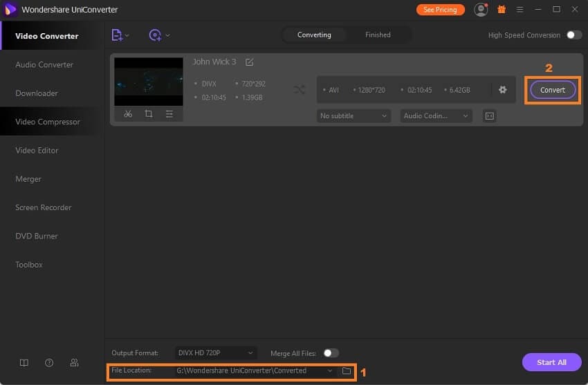Viewport: 588px width, 385px height.
Task: Open the crop tool under thumbnail
Action: 149,114
